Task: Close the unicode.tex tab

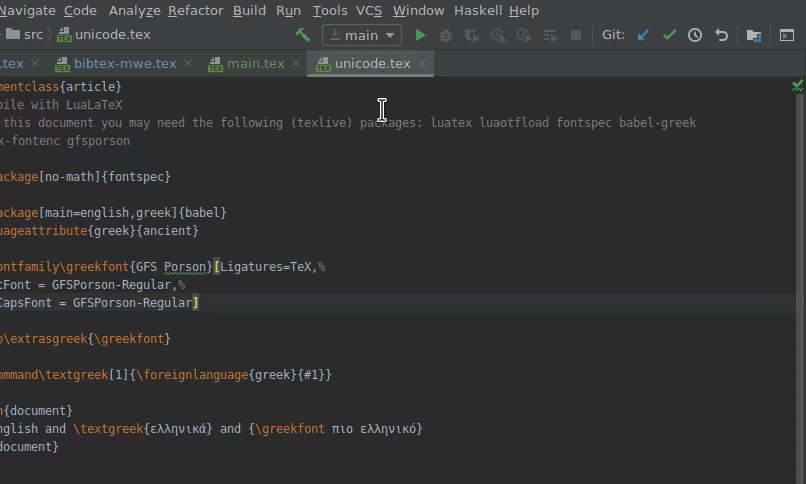Action: 422,63
